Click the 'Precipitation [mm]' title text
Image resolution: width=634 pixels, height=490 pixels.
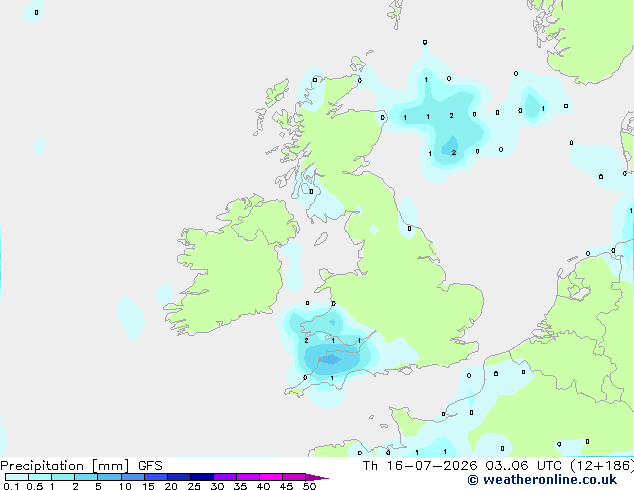click(x=65, y=466)
